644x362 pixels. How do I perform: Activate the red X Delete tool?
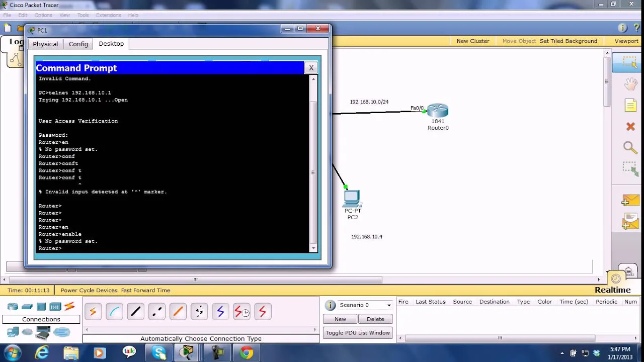[630, 127]
